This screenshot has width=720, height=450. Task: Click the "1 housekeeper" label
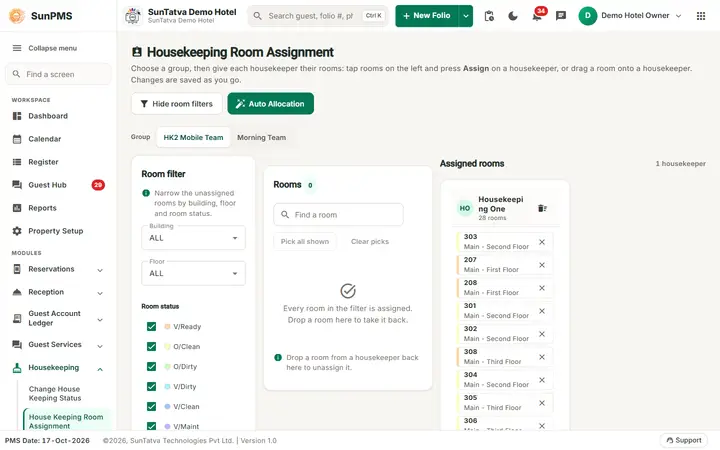click(681, 164)
